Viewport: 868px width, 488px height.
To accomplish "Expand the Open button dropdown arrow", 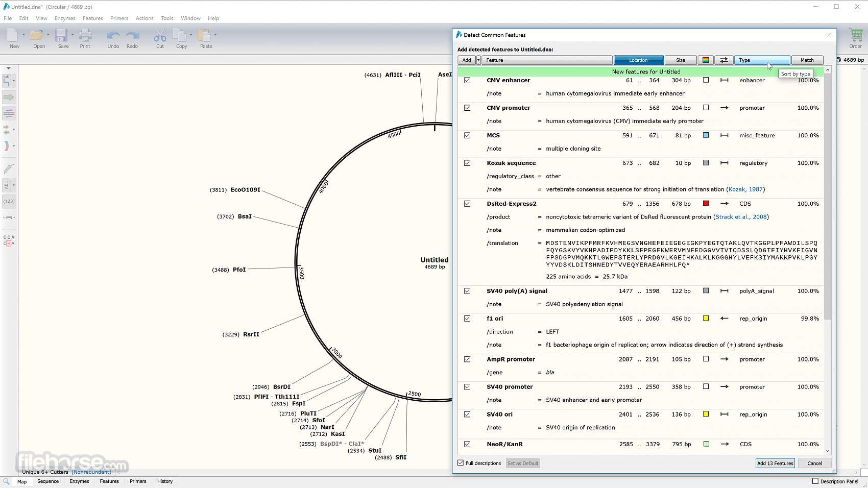I will point(48,35).
